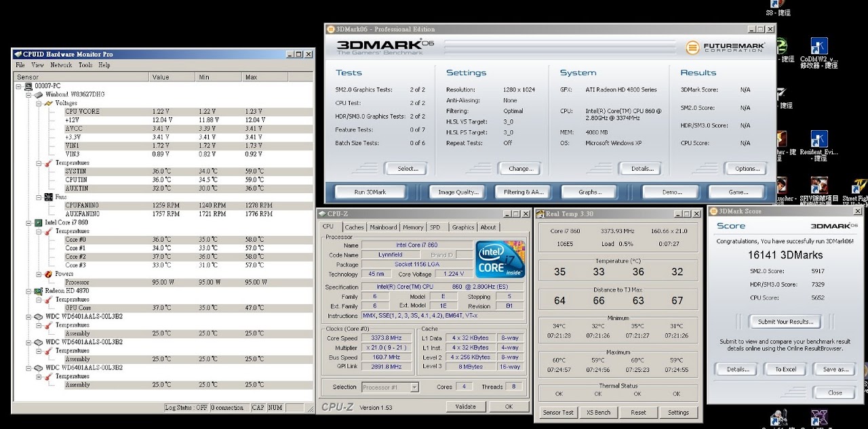Collapse the Winbond W83627DHG node
868x429 pixels.
[29, 95]
